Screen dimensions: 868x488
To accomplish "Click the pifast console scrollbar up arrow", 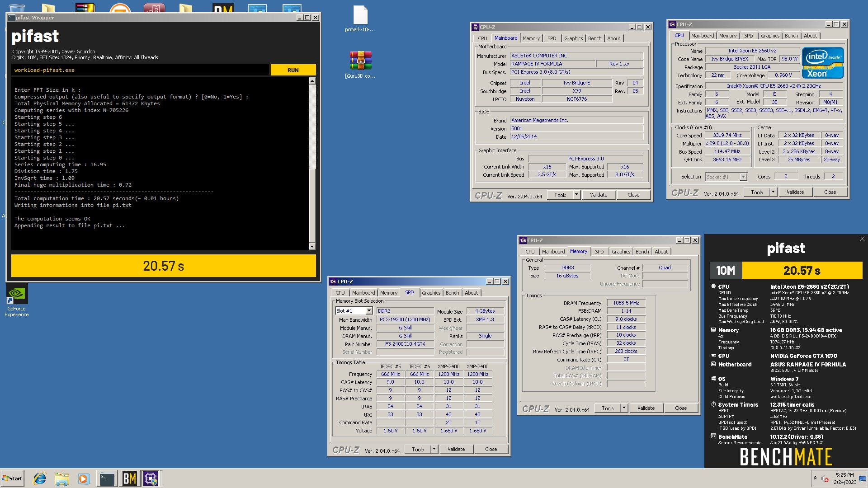I will (312, 81).
